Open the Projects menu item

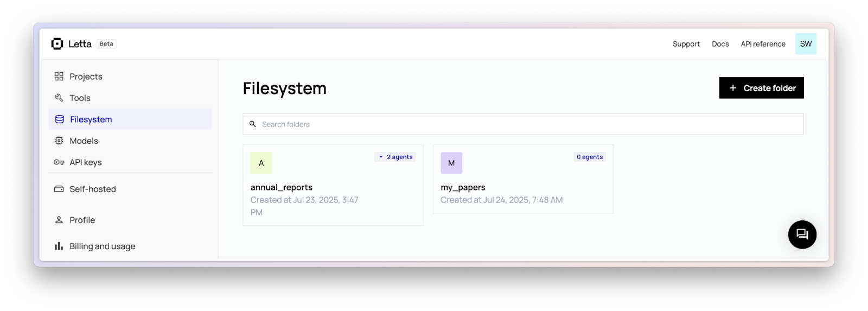coord(130,77)
